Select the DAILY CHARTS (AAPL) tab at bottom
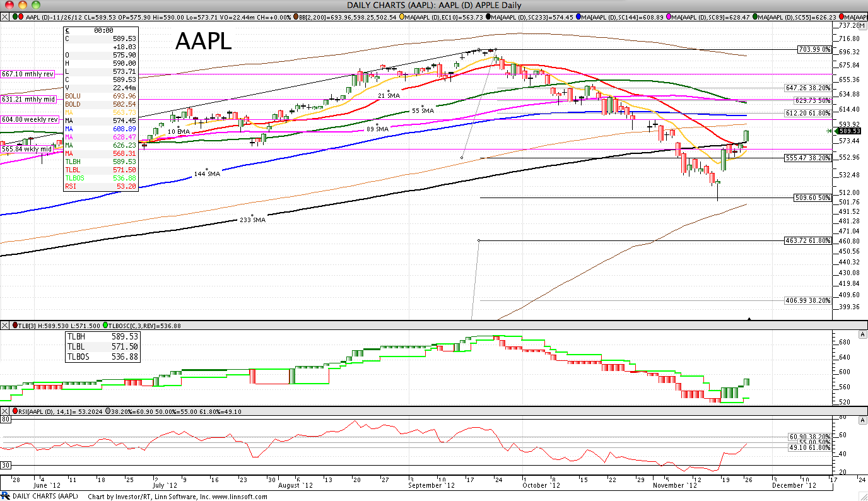The width and height of the screenshot is (868, 501). coord(44,496)
